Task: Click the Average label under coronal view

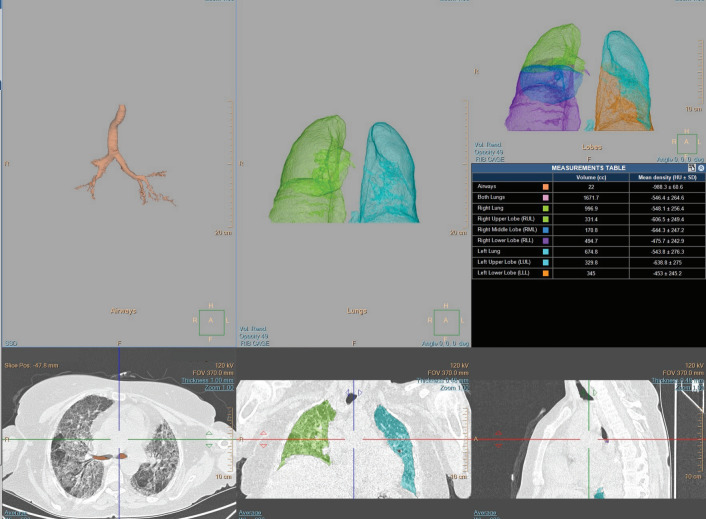Action: click(x=250, y=511)
